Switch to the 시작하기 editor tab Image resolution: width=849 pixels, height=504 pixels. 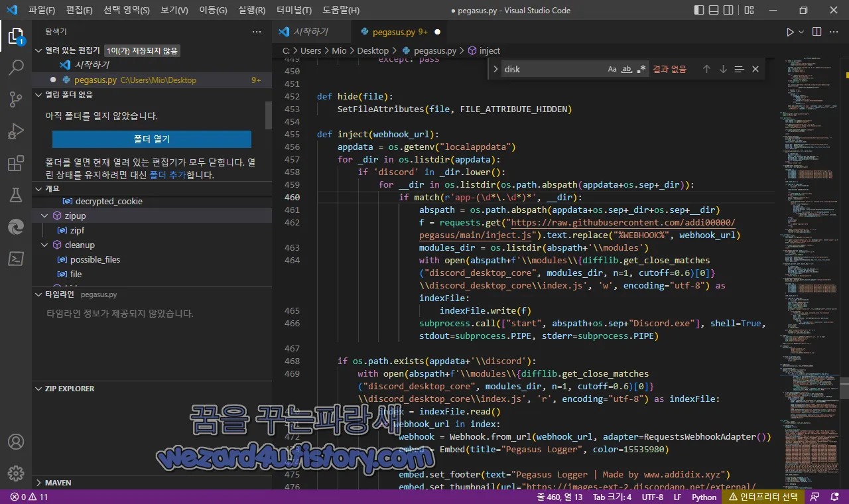(310, 32)
